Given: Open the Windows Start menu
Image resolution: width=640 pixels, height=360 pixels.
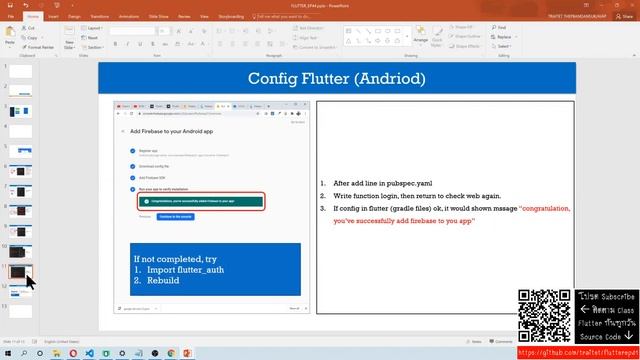Looking at the screenshot, I should [x=8, y=353].
